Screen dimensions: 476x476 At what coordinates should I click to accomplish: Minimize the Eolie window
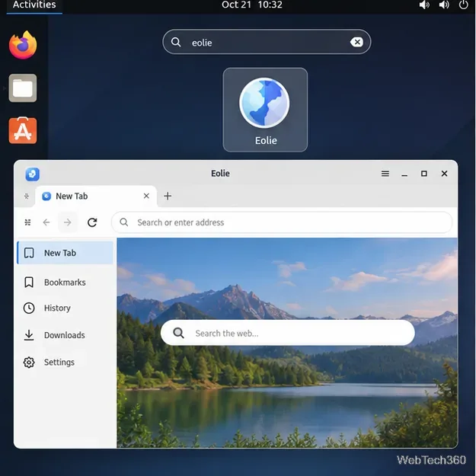(x=404, y=174)
